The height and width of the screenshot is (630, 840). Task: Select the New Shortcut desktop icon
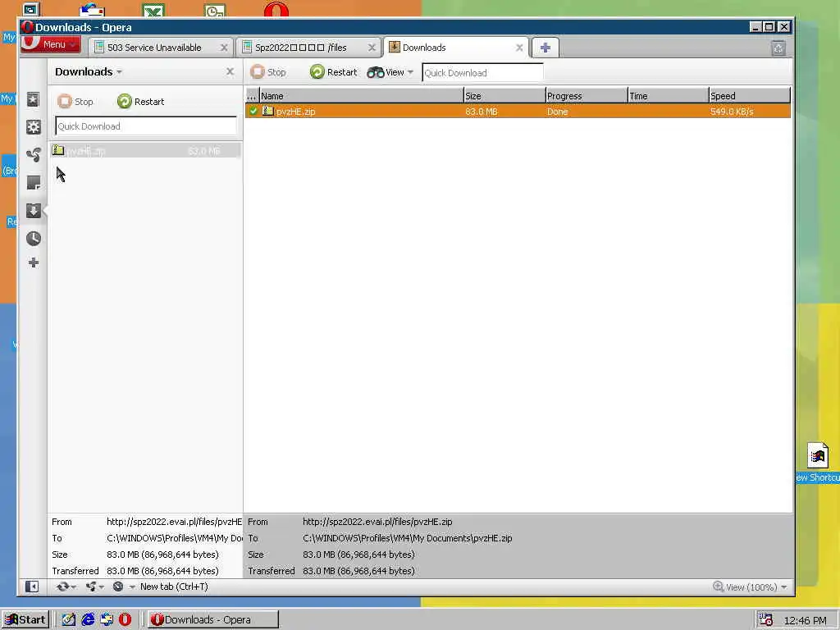[x=818, y=463]
